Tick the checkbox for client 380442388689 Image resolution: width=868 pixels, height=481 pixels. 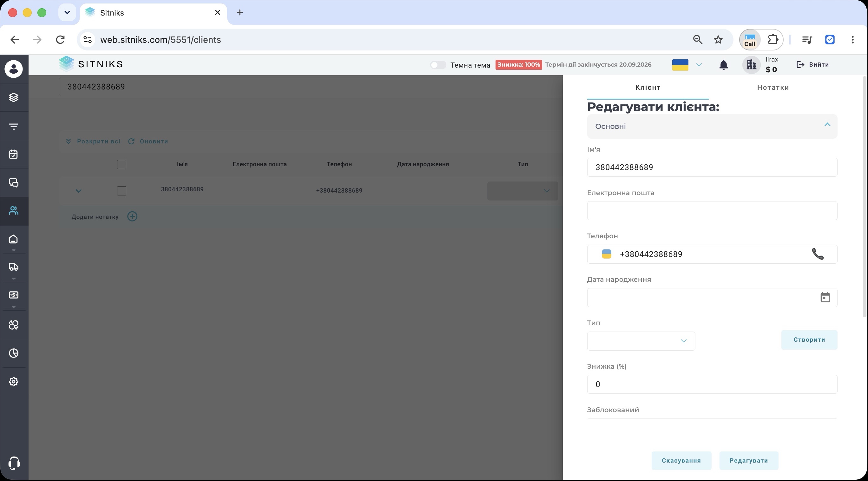122,191
